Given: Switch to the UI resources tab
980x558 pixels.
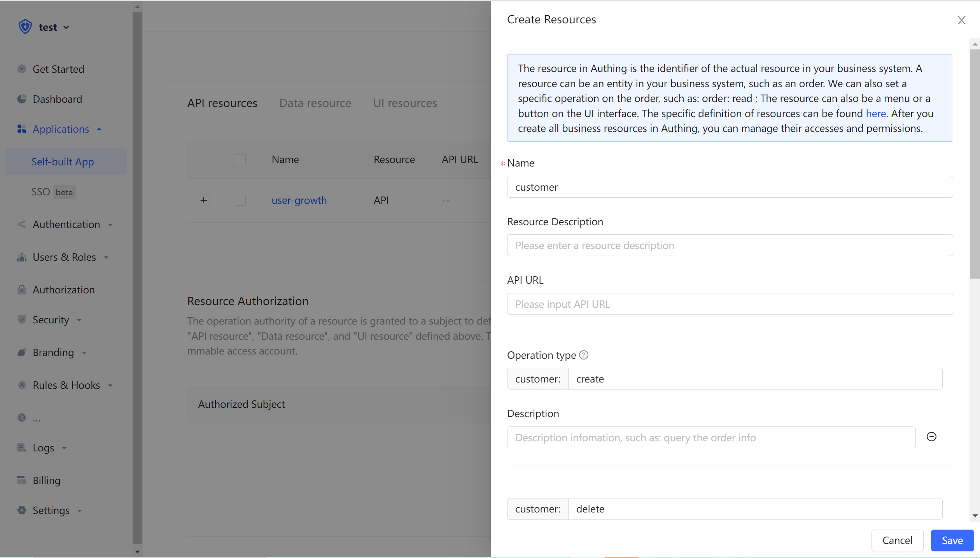Looking at the screenshot, I should point(405,103).
